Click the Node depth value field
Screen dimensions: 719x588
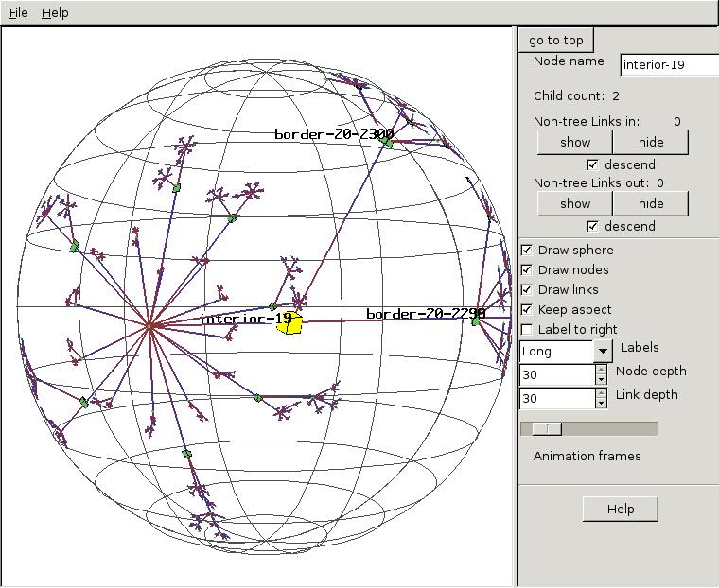(557, 375)
